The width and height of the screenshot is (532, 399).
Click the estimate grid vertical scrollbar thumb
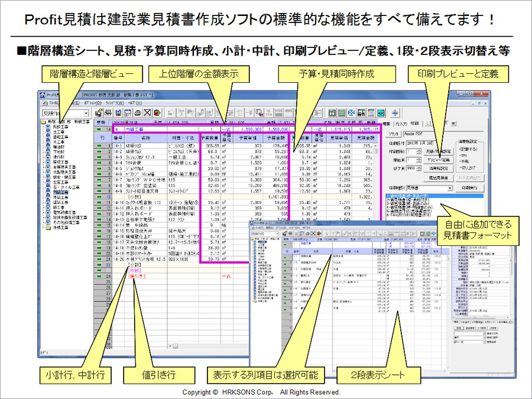[x=375, y=151]
